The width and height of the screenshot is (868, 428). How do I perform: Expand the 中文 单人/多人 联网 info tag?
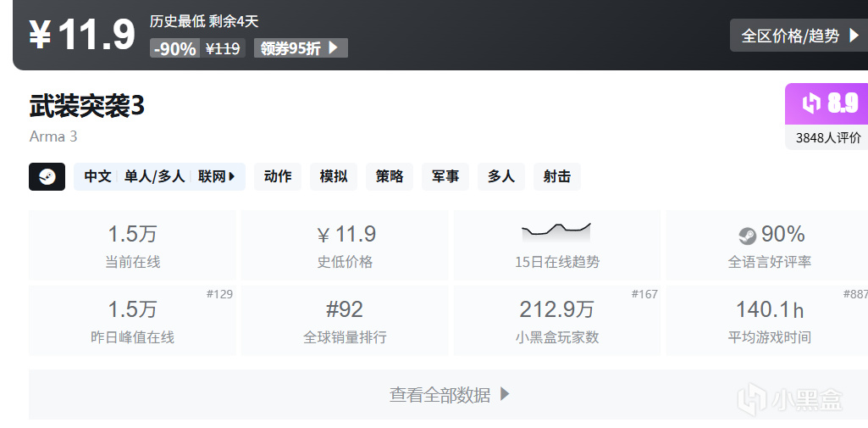point(159,176)
